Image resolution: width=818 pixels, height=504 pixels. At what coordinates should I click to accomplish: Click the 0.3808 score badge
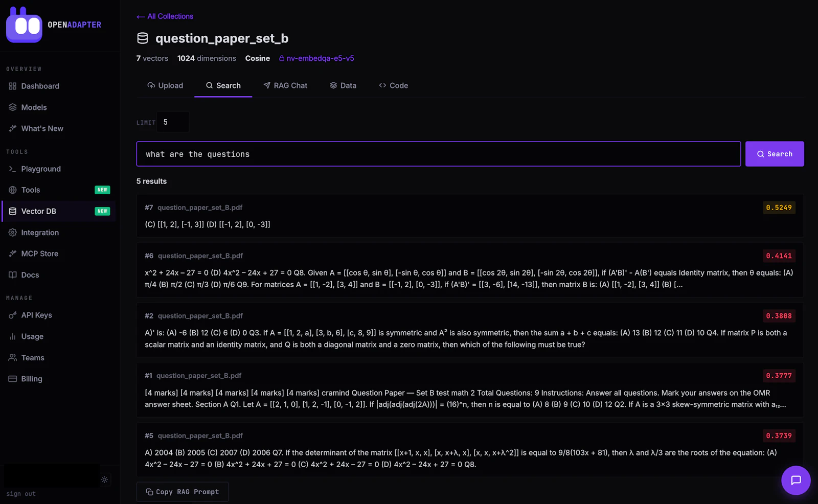coord(779,316)
